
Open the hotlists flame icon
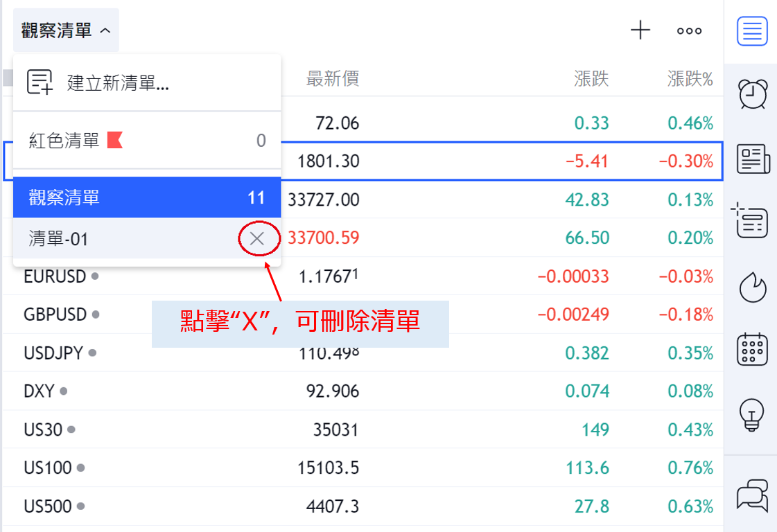[x=753, y=287]
